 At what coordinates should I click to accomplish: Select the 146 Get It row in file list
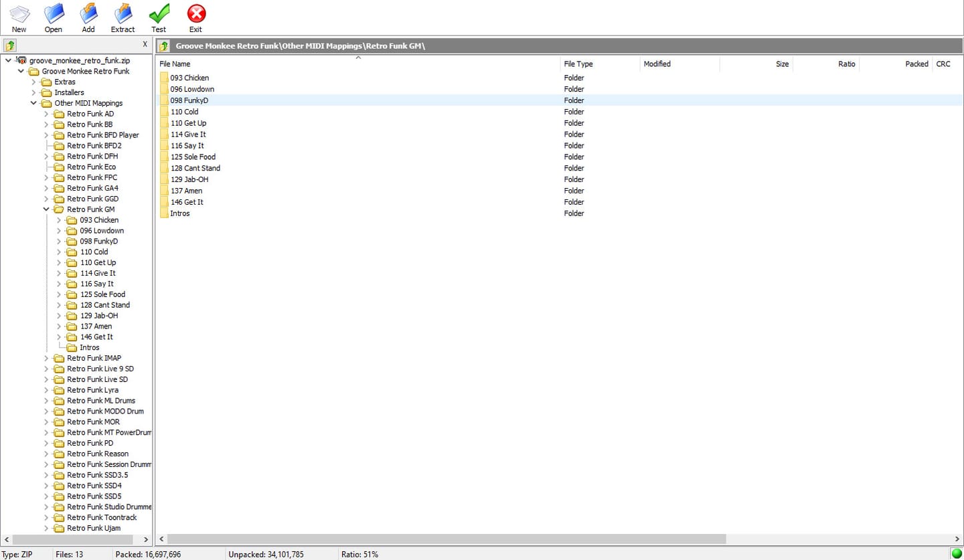click(559, 202)
